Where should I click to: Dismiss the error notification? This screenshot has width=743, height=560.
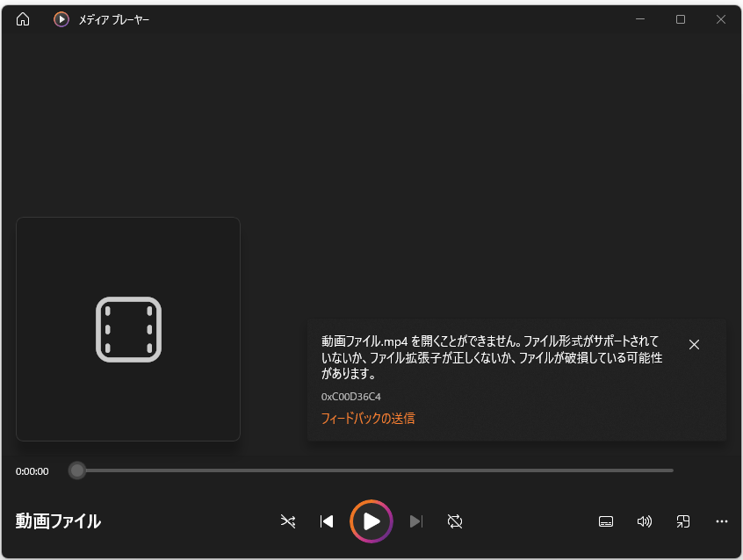(x=694, y=344)
